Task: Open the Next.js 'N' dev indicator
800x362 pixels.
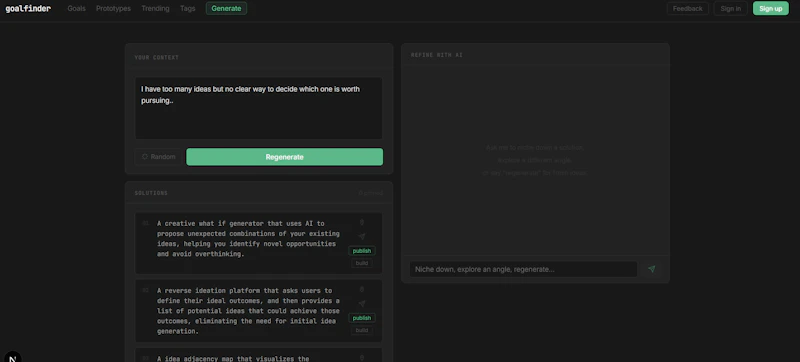Action: point(12,357)
